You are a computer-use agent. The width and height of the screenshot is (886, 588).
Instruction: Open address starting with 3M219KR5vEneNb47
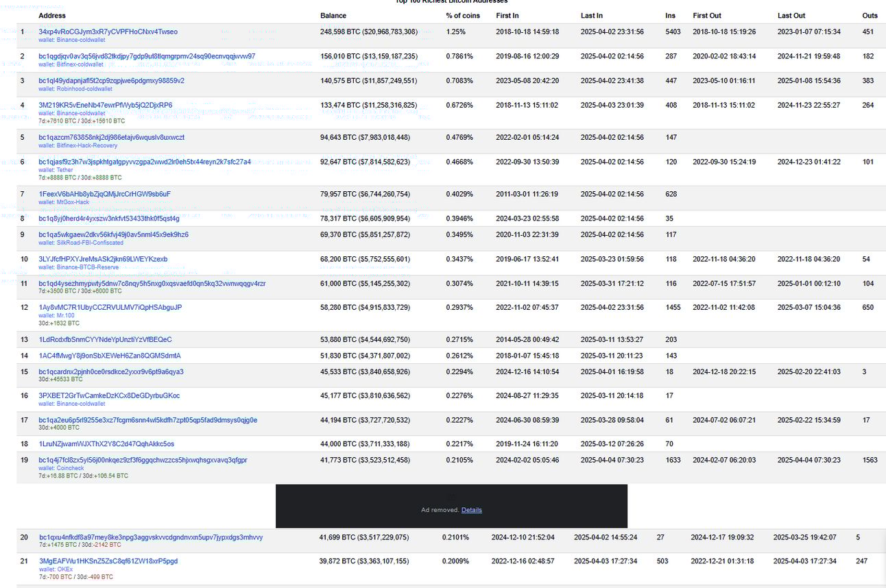[x=106, y=105]
